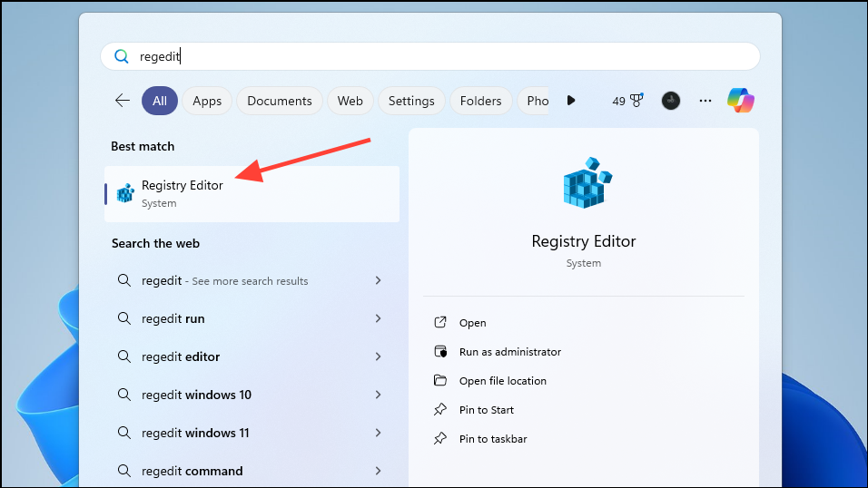
Task: Click the Run as administrator shield icon
Action: [440, 351]
